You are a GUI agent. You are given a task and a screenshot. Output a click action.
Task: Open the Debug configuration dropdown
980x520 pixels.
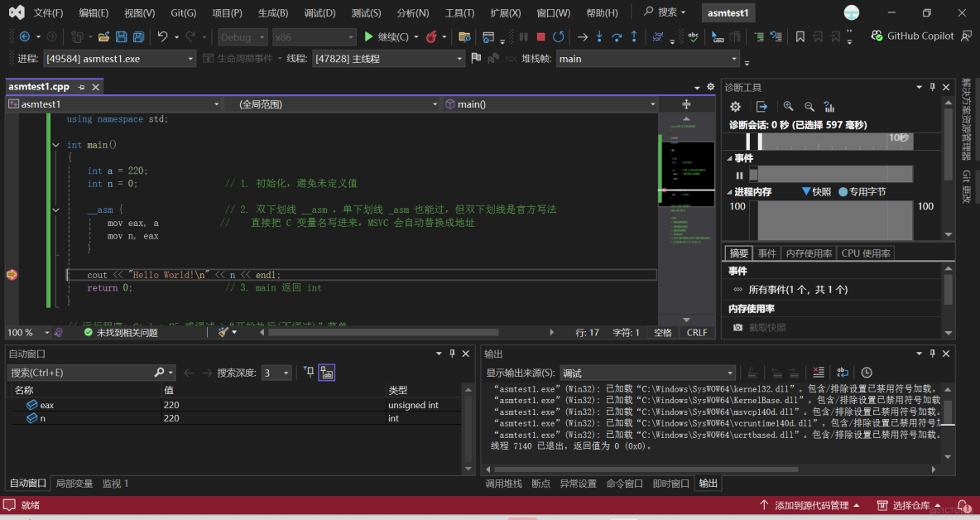tap(242, 37)
